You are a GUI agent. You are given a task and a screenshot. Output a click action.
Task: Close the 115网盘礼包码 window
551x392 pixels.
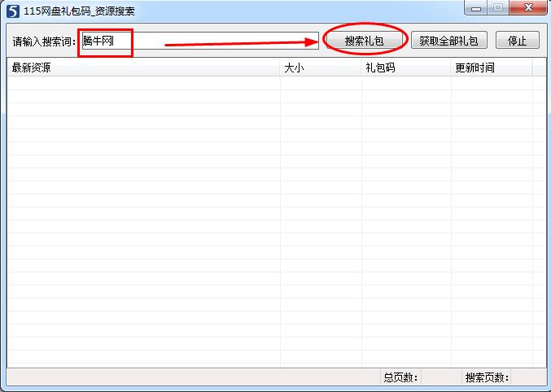(x=528, y=8)
